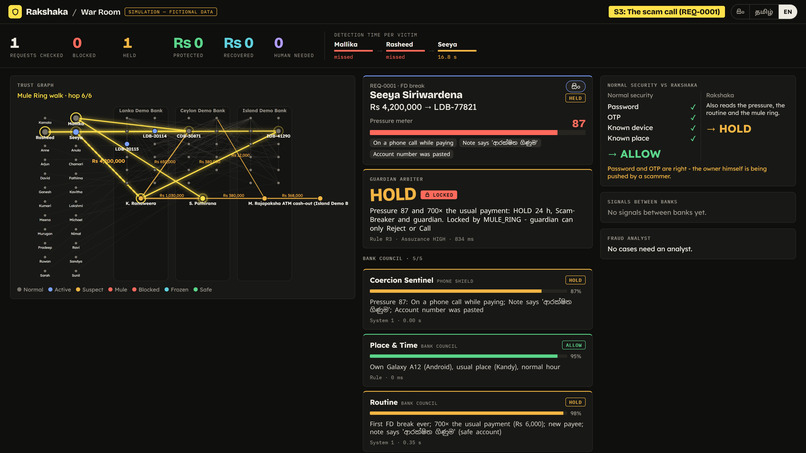Click the Simulation – Fictional Data badge
The image size is (806, 453).
coord(171,12)
